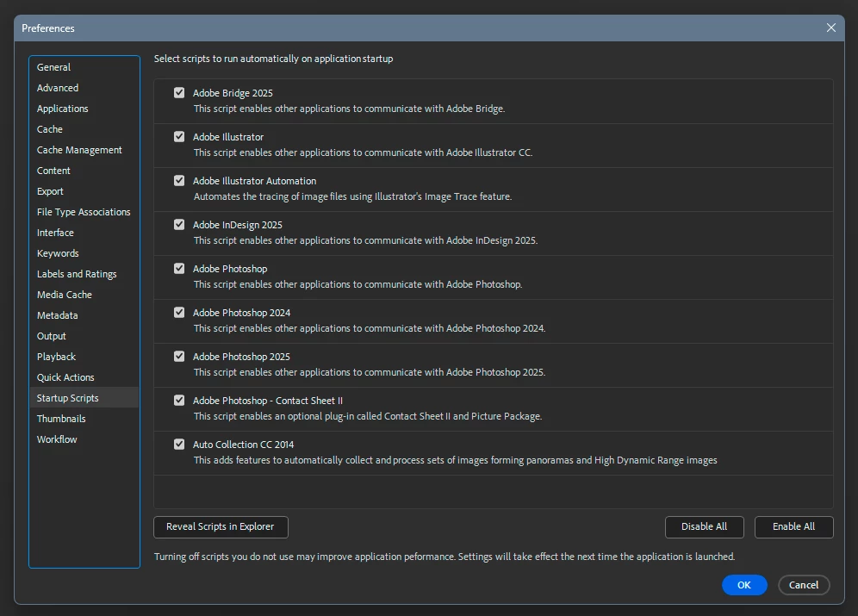The height and width of the screenshot is (616, 858).
Task: Click the 'Preferences' dialog title
Action: coord(48,28)
